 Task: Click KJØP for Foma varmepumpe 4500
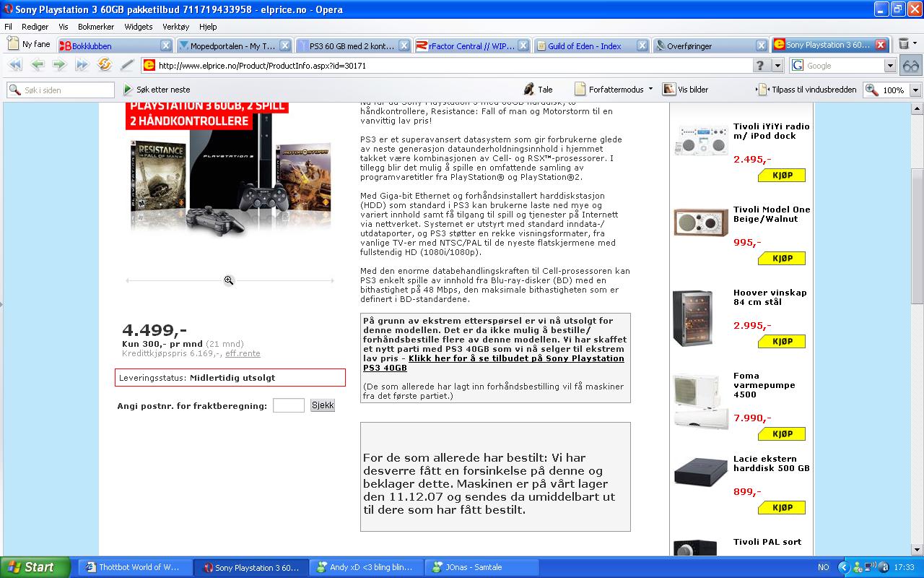click(782, 434)
